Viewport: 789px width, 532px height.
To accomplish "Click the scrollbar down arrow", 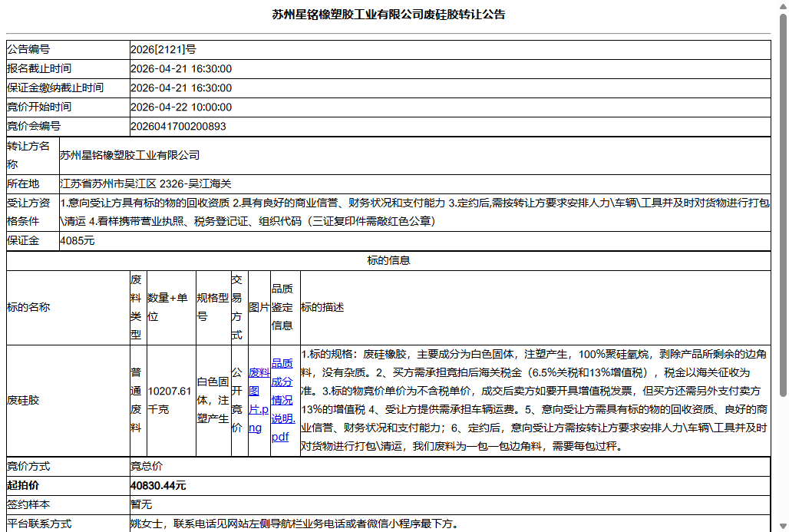I will [783, 527].
